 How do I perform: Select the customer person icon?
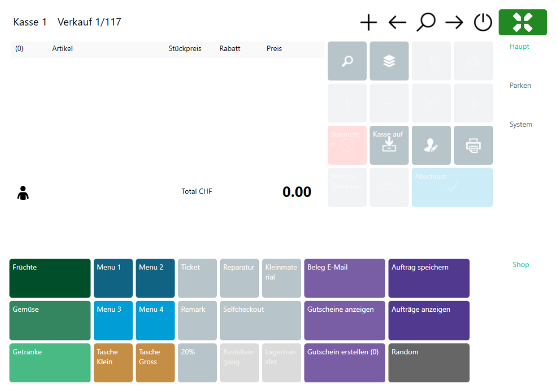pos(23,193)
